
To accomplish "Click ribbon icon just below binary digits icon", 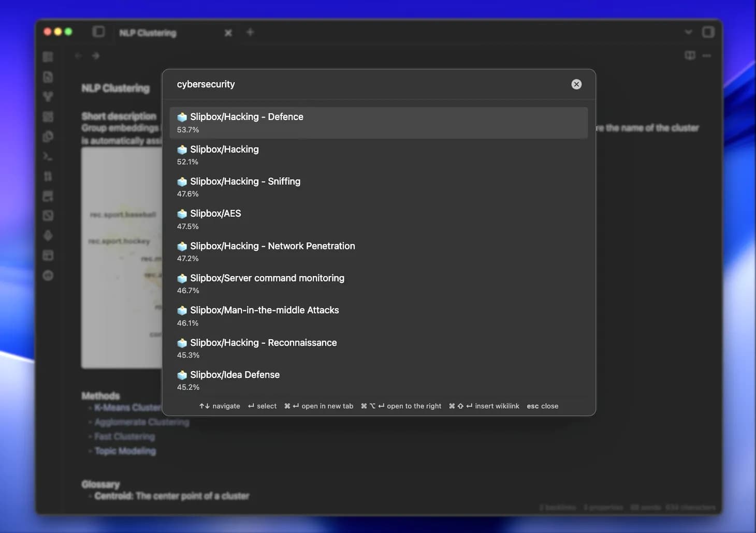I will pos(48,196).
